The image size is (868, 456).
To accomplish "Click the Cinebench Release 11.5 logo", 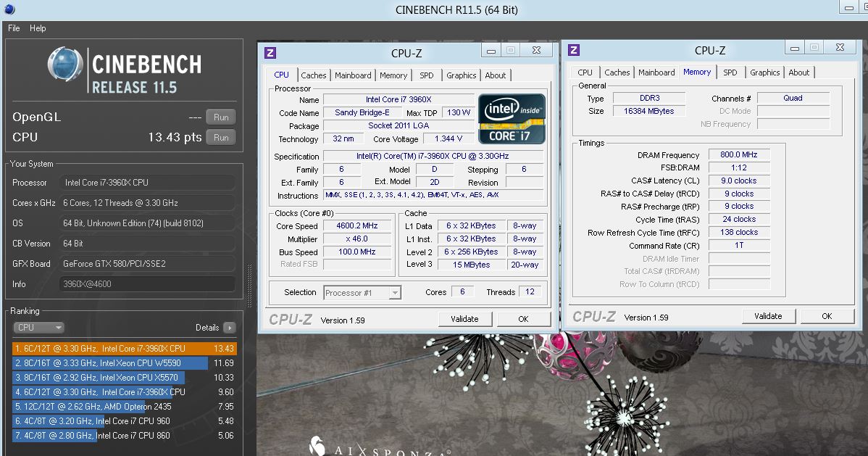I will point(124,71).
